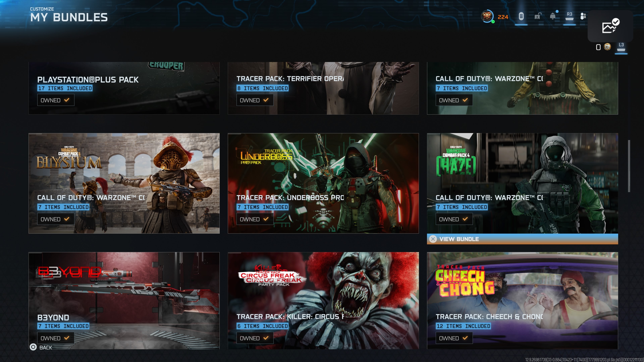This screenshot has width=644, height=362.
Task: Click the 'Tracer Pack: Terrifier' title
Action: click(290, 79)
